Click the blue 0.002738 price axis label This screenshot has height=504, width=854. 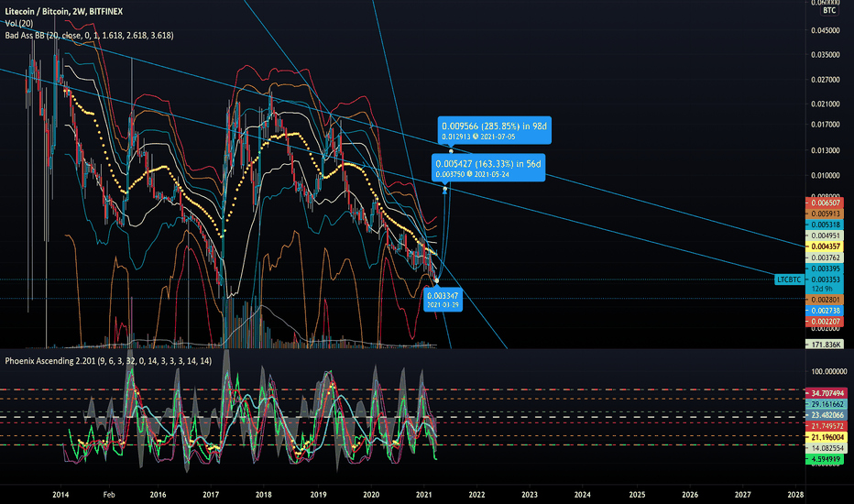coord(825,311)
